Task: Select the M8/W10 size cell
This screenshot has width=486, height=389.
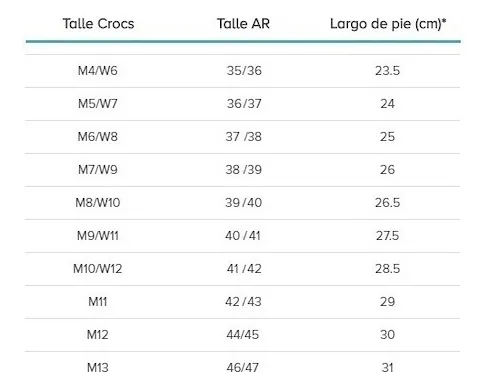Action: pos(98,203)
